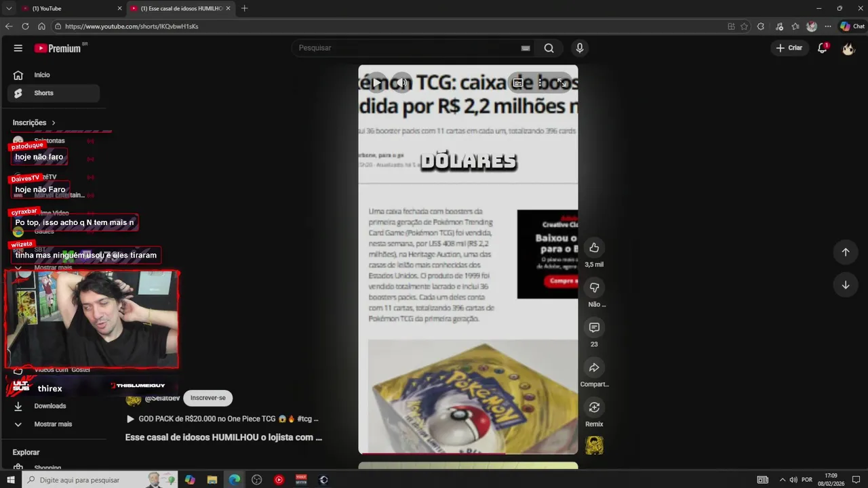The image size is (868, 488).
Task: Go to the previous Short arrow
Action: (x=846, y=252)
